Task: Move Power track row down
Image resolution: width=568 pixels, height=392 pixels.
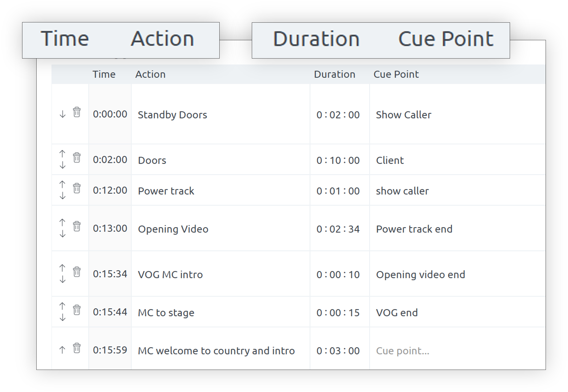Action: pos(63,196)
